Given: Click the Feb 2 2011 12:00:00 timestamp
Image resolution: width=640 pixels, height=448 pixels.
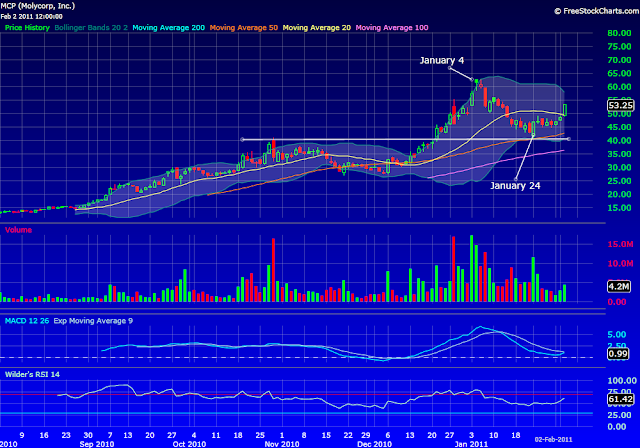Looking at the screenshot, I should [31, 17].
